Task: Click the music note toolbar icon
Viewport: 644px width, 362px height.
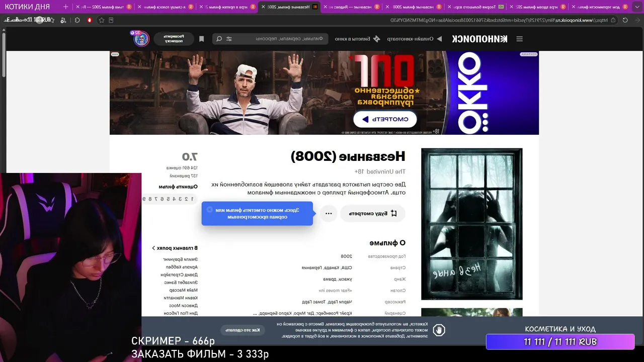Action: click(63, 20)
